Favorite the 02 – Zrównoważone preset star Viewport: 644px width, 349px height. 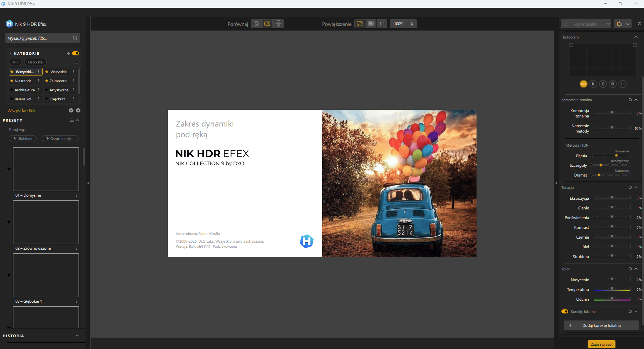[9, 222]
